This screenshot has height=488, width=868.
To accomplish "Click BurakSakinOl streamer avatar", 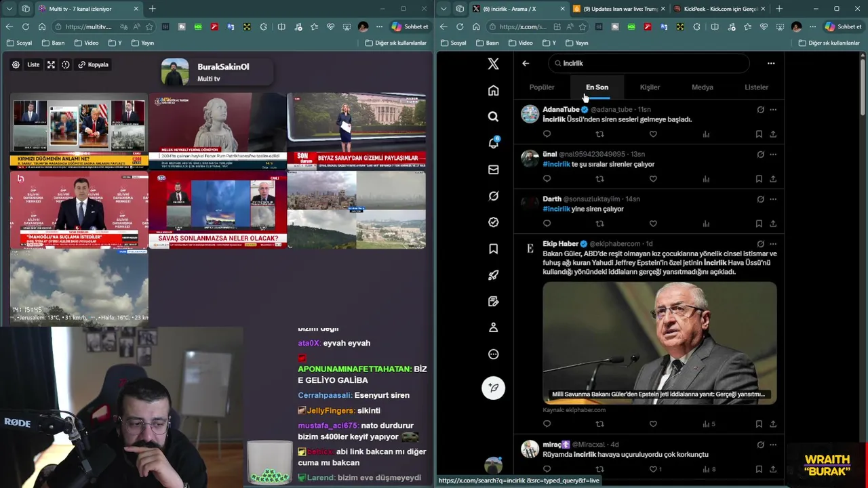I will click(x=175, y=72).
